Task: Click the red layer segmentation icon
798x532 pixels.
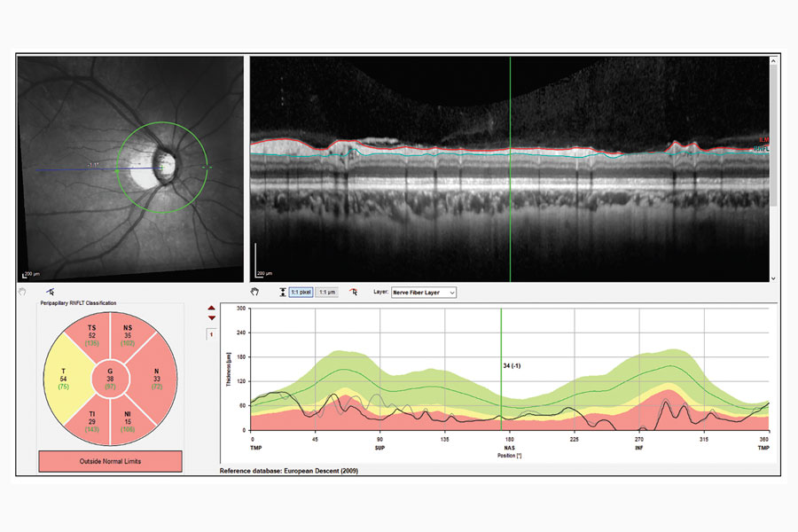Action: 354,292
